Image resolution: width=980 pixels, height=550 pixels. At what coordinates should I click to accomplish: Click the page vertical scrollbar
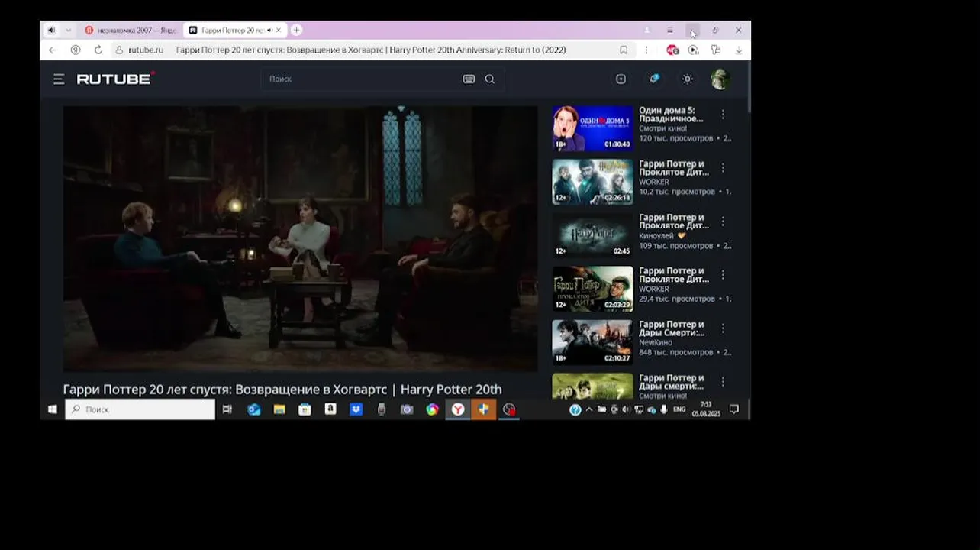[x=749, y=88]
